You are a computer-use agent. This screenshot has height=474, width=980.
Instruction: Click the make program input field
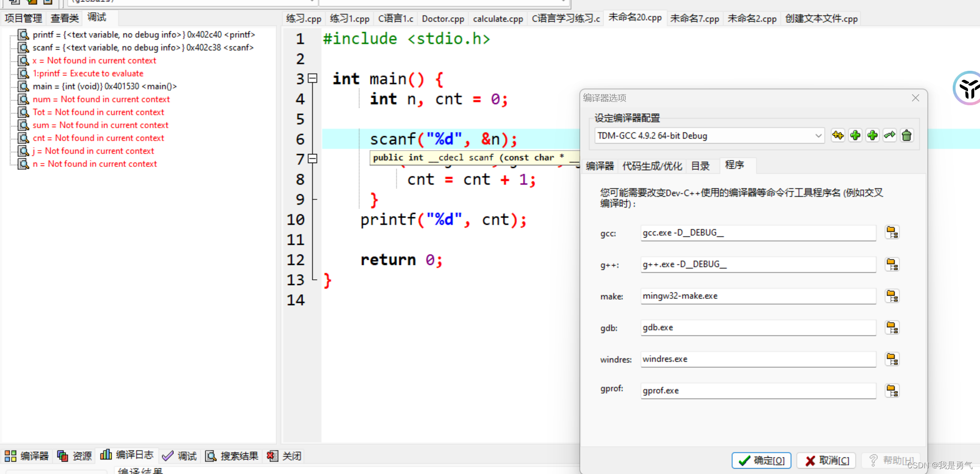[x=758, y=296]
